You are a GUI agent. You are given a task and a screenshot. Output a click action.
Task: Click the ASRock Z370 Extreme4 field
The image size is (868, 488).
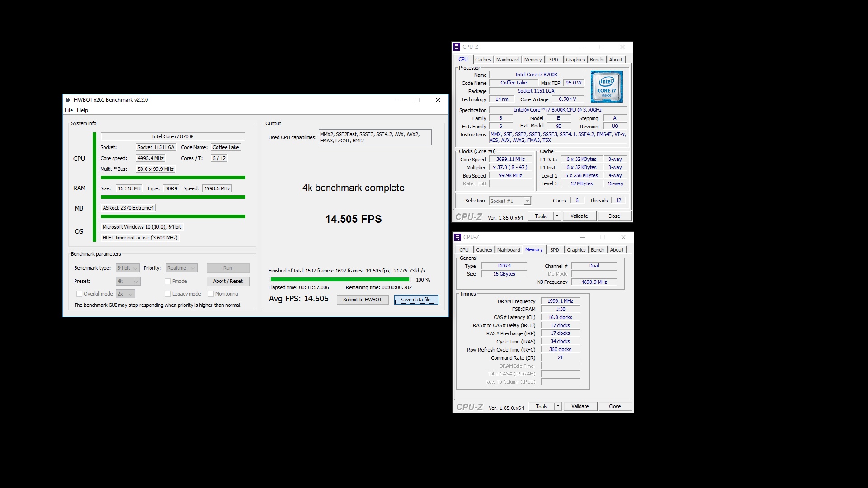coord(128,208)
